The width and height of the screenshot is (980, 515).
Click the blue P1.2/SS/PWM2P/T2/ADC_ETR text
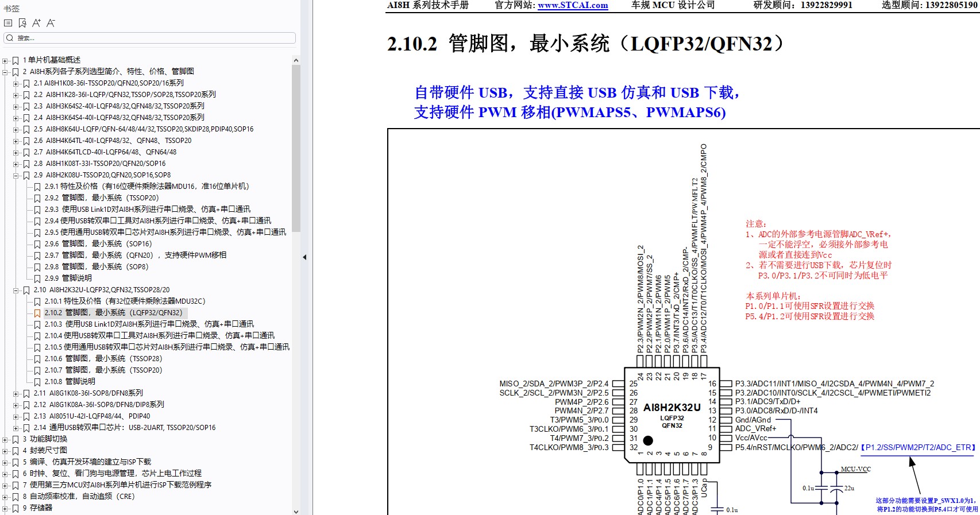[x=919, y=447]
